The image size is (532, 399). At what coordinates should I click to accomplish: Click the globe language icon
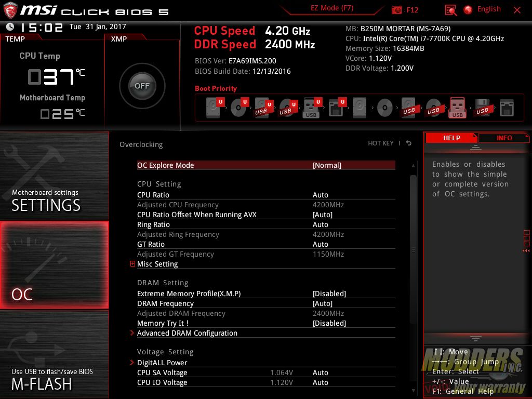[468, 10]
